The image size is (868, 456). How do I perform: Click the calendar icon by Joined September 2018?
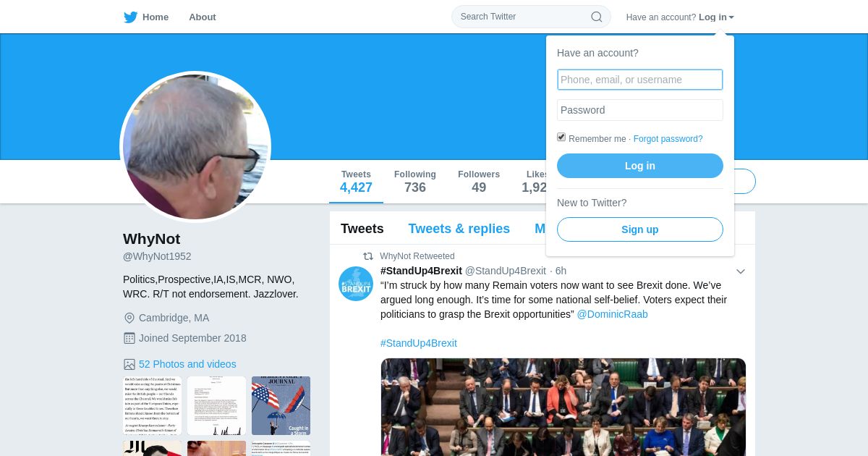coord(129,338)
